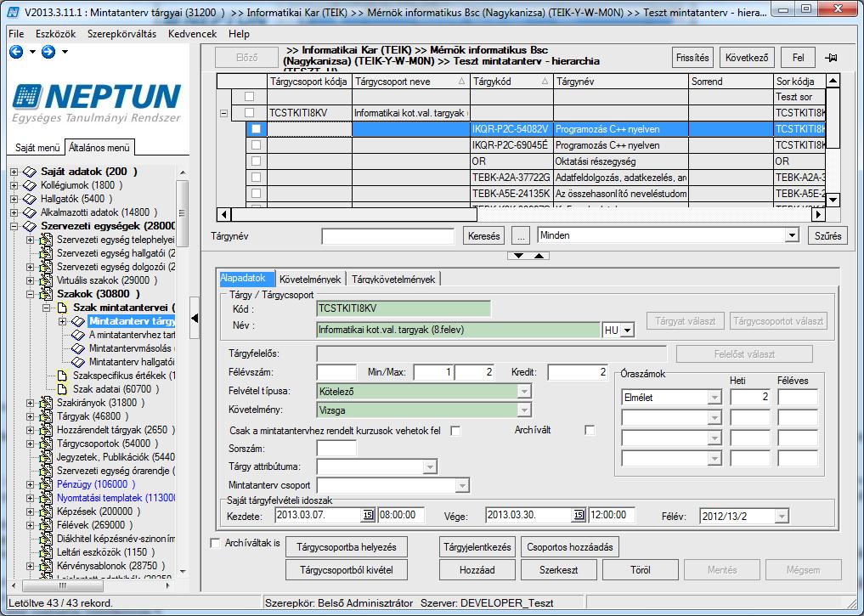Click the Pénzügy (106000) tree icon

point(46,484)
